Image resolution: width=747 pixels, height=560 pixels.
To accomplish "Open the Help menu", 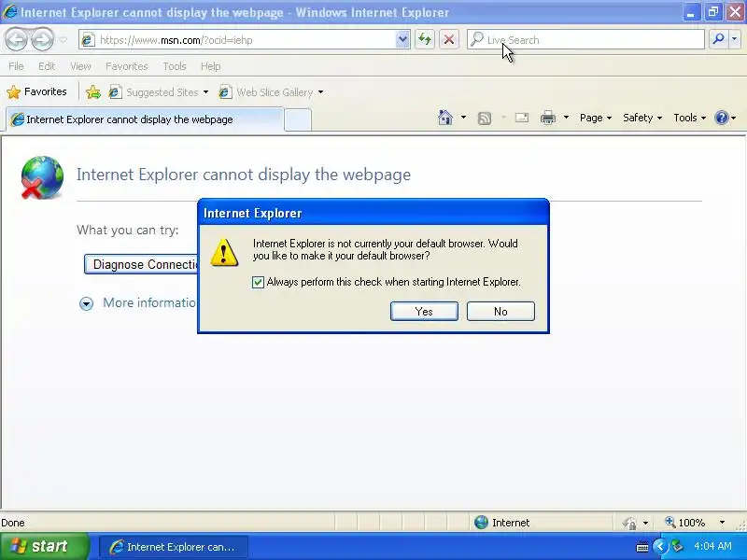I will coord(211,66).
